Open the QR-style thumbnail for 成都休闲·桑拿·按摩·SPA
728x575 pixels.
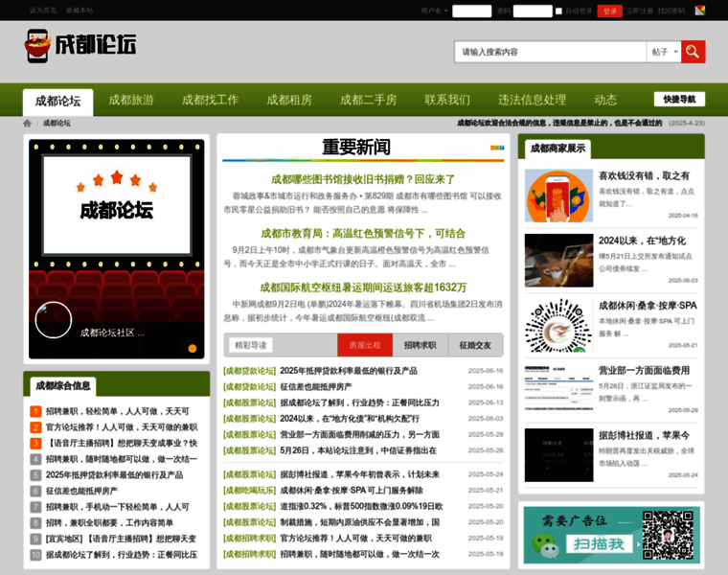click(559, 326)
